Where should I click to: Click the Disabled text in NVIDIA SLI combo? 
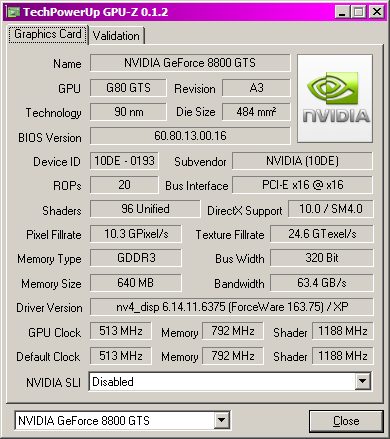[113, 382]
